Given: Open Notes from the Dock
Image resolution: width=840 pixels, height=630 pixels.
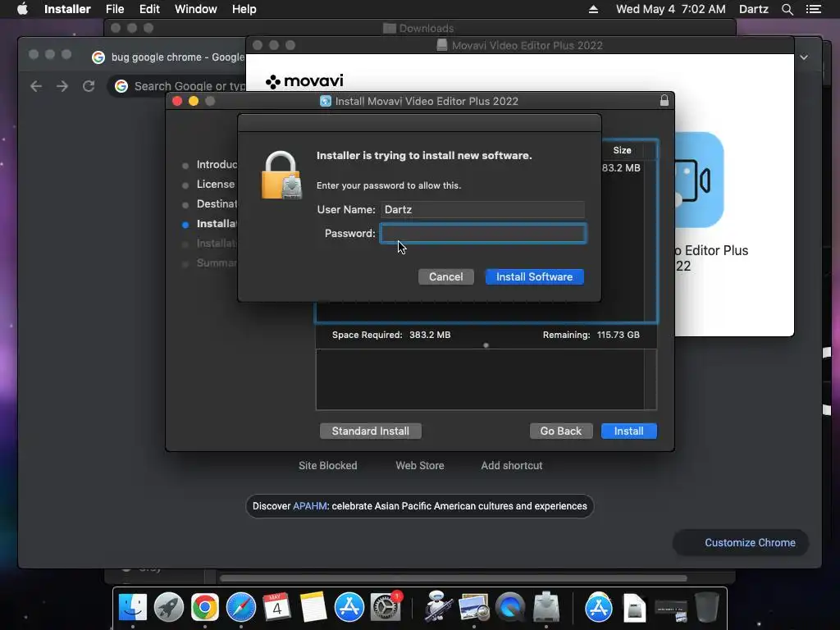Looking at the screenshot, I should pyautogui.click(x=313, y=608).
